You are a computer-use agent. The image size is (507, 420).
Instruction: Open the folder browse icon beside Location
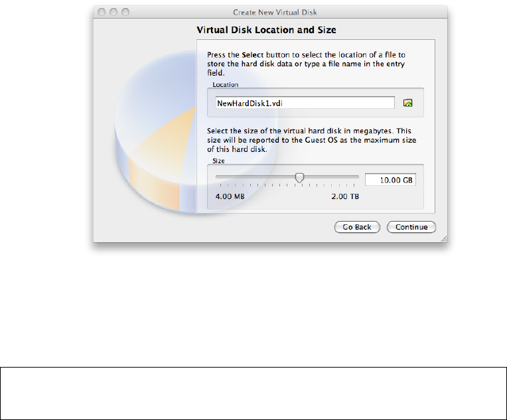pos(407,103)
